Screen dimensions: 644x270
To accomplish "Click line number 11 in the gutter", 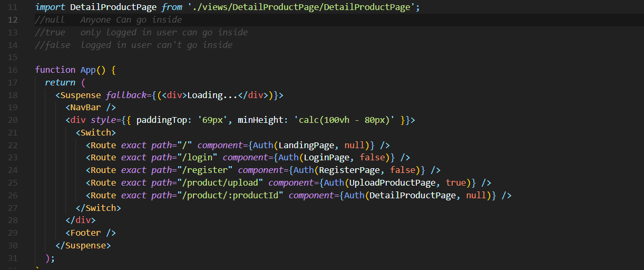I will (x=13, y=7).
